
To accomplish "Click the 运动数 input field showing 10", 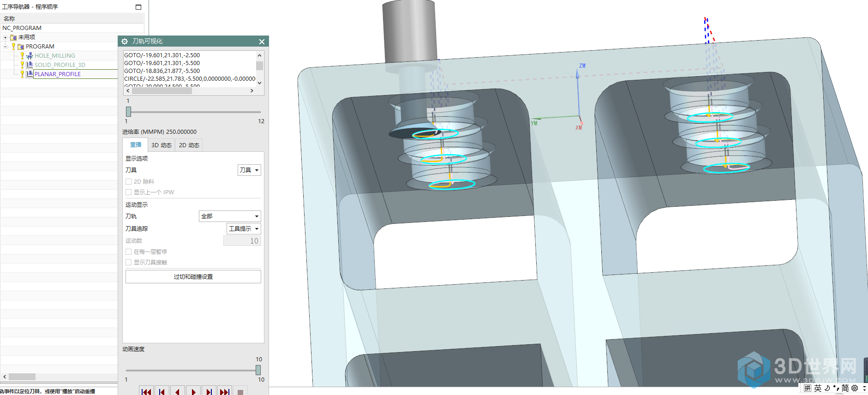I will pyautogui.click(x=242, y=241).
